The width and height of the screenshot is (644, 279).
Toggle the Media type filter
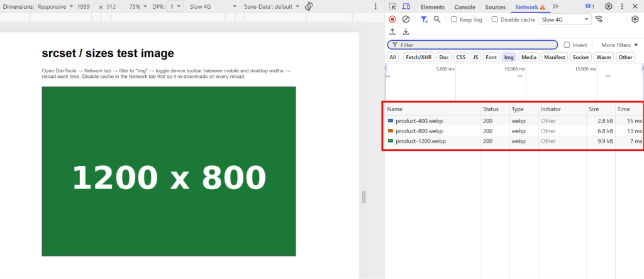pyautogui.click(x=528, y=57)
